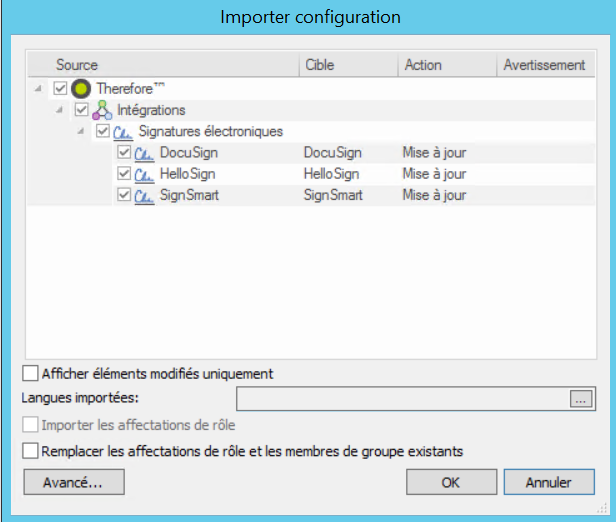616x522 pixels.
Task: Click the Cible column header
Action: click(349, 65)
